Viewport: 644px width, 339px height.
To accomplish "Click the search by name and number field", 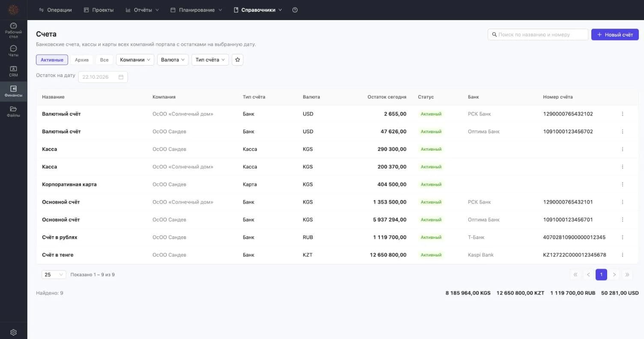I will (538, 35).
